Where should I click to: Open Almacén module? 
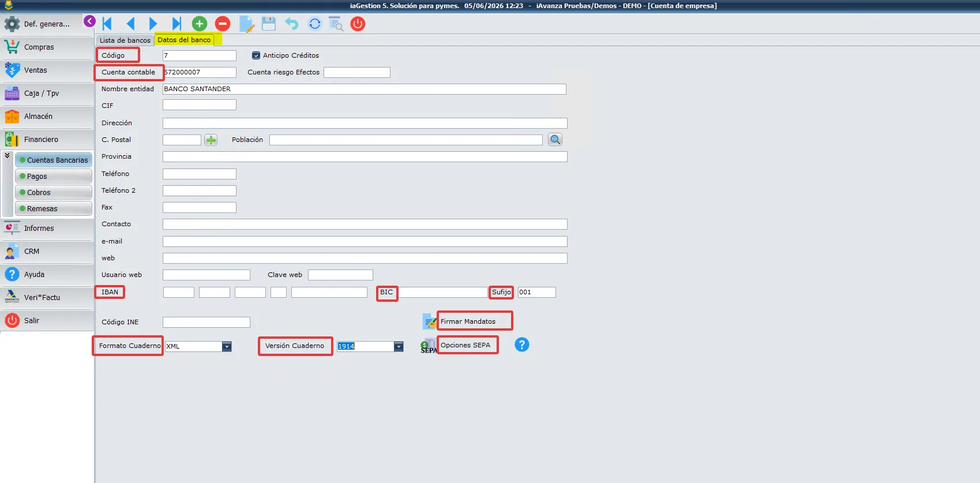pos(47,117)
